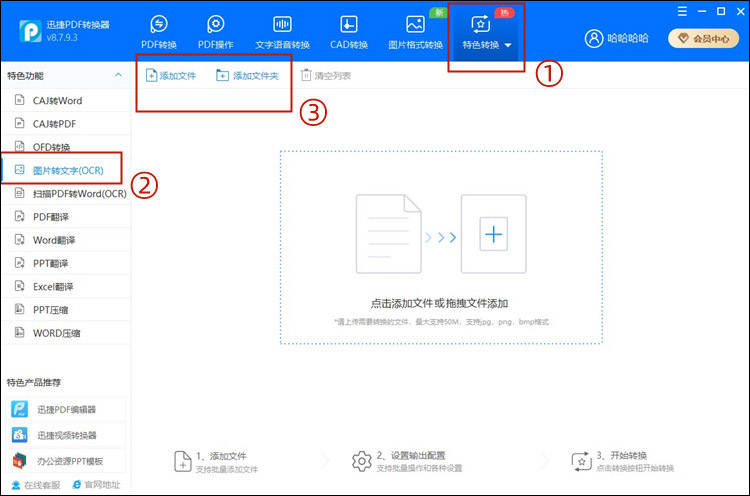Image resolution: width=750 pixels, height=496 pixels.
Task: Click the 清空列表 button
Action: coord(326,76)
